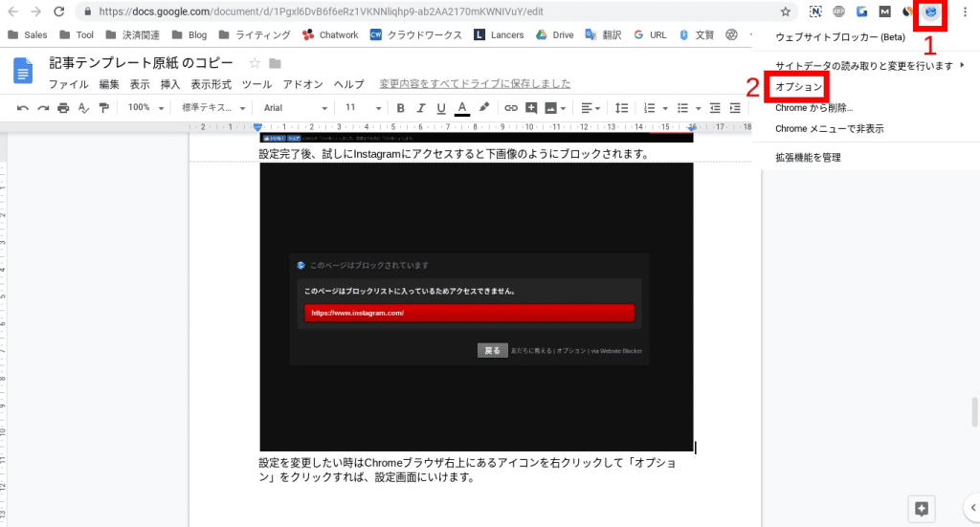Click the line spacing icon
This screenshot has height=527, width=980.
tap(621, 108)
